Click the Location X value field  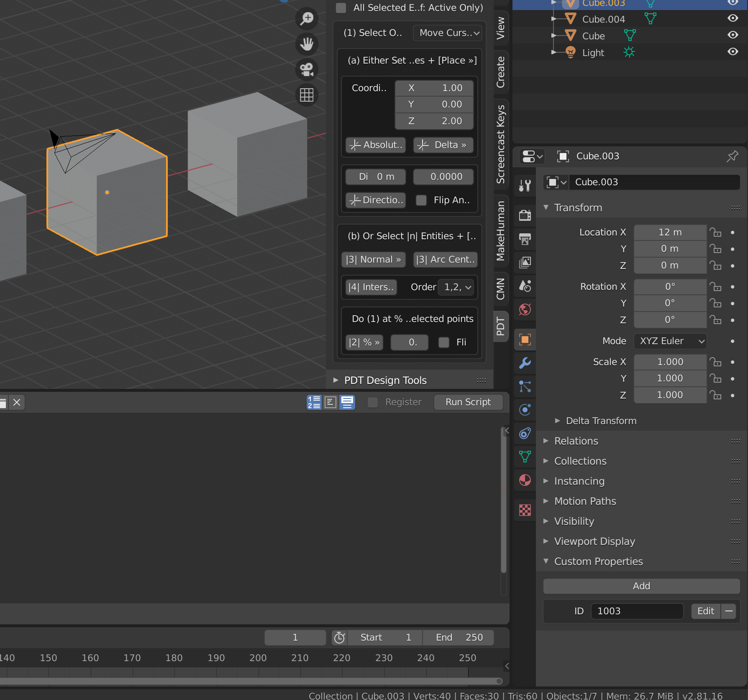tap(670, 232)
